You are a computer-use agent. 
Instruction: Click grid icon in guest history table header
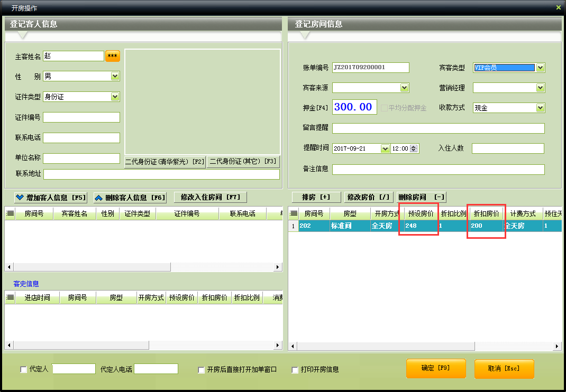[10, 297]
